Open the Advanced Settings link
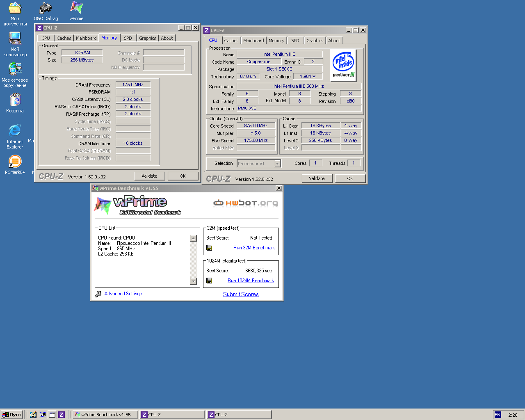This screenshot has height=420, width=525. pyautogui.click(x=123, y=294)
